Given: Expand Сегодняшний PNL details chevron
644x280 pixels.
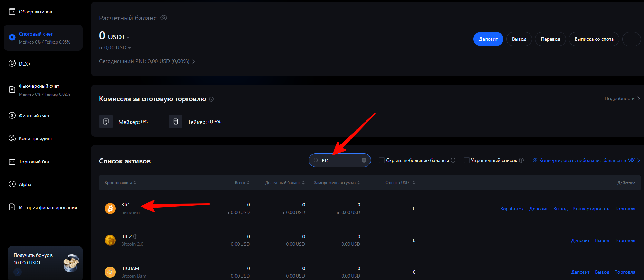Looking at the screenshot, I should point(193,62).
